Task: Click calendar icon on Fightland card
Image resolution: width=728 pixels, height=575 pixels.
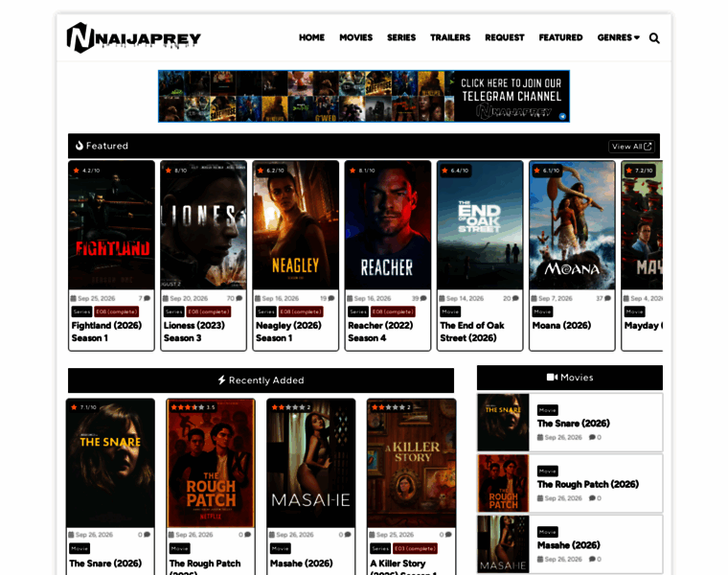Action: point(74,298)
